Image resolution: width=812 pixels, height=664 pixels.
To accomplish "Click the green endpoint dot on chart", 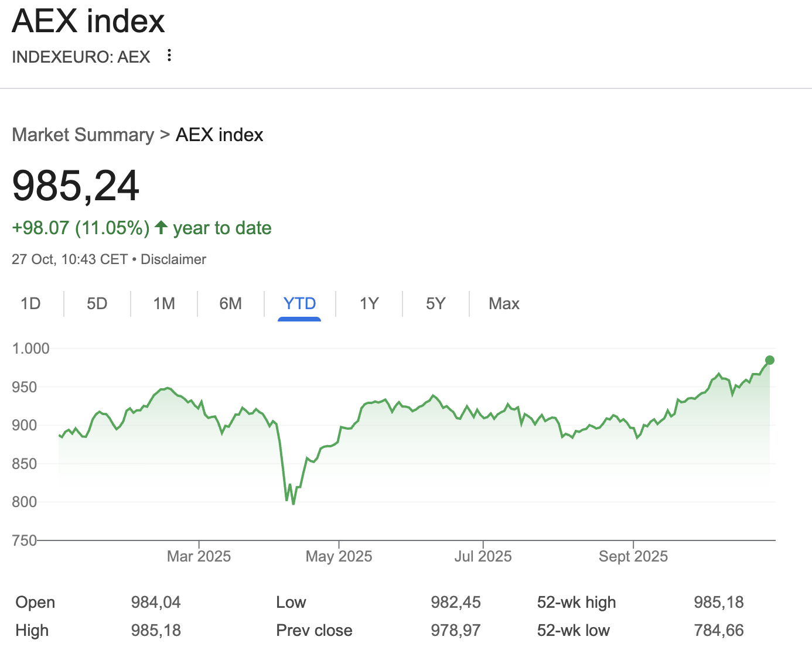I will point(770,360).
